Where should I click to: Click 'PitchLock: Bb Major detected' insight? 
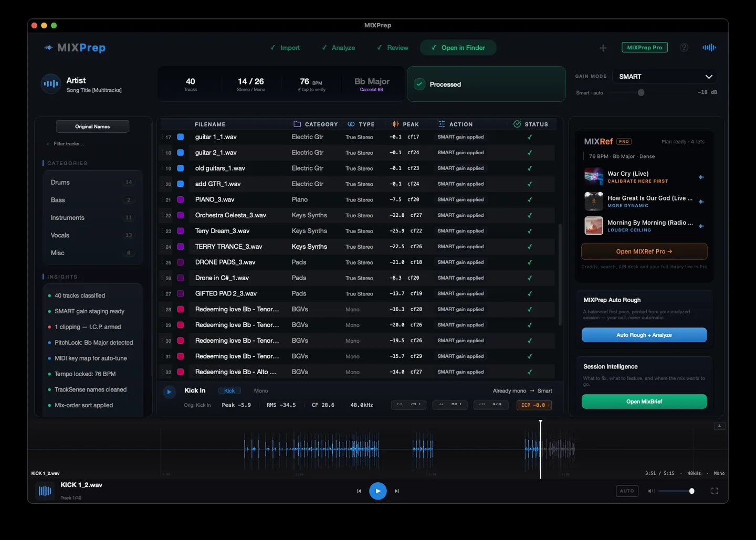tap(94, 343)
